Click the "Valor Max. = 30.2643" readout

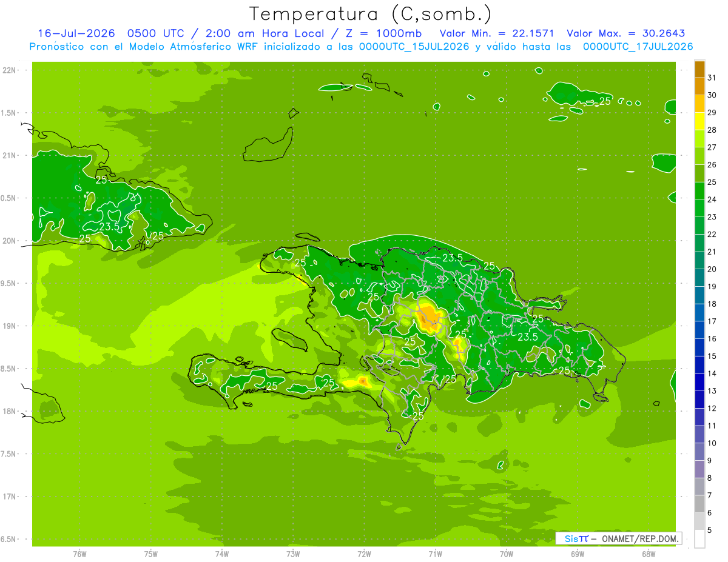(626, 33)
